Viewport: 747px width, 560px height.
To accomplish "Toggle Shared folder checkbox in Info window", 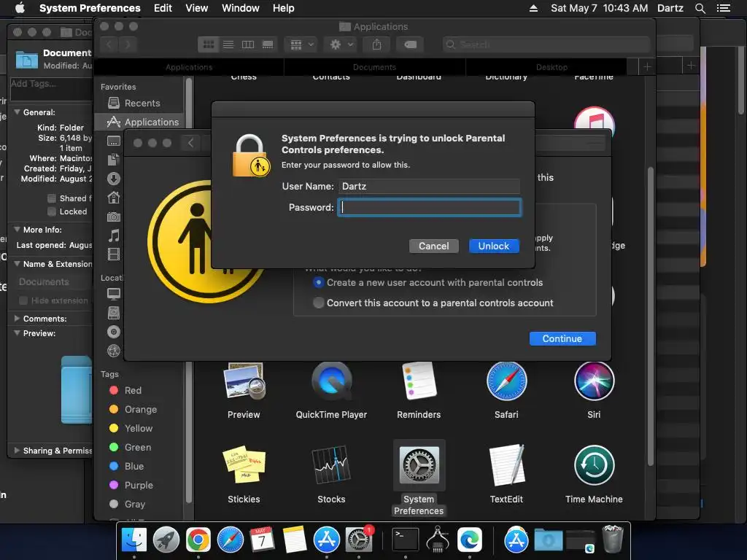I will [x=52, y=198].
